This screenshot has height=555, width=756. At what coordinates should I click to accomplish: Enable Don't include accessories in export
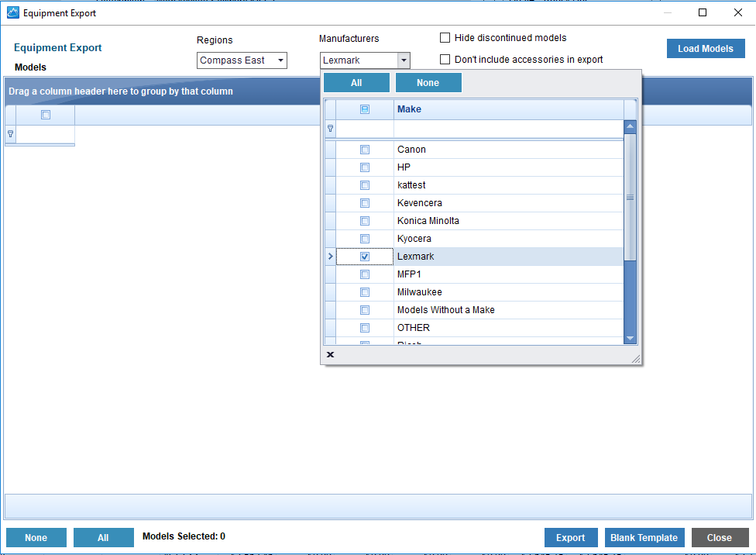click(445, 60)
